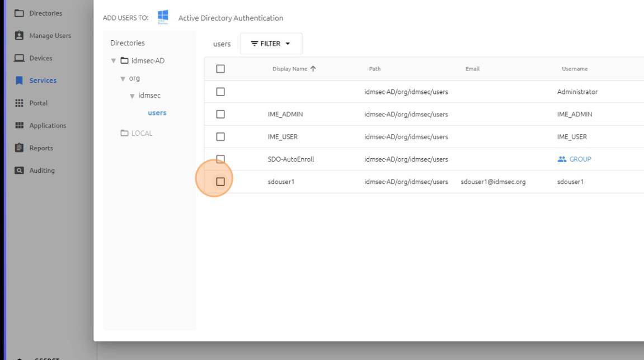Check the IME_USER row checkbox
Image resolution: width=644 pixels, height=360 pixels.
220,137
